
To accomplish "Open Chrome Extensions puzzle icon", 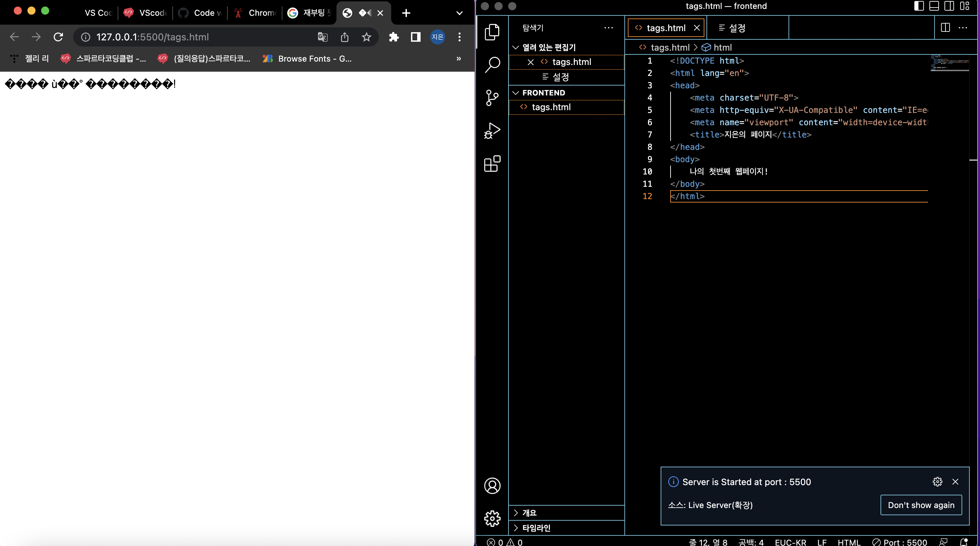I will pos(394,37).
